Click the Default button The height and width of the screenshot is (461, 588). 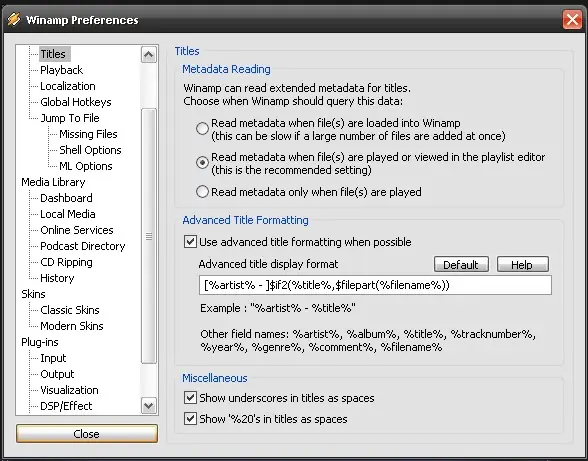click(x=461, y=264)
